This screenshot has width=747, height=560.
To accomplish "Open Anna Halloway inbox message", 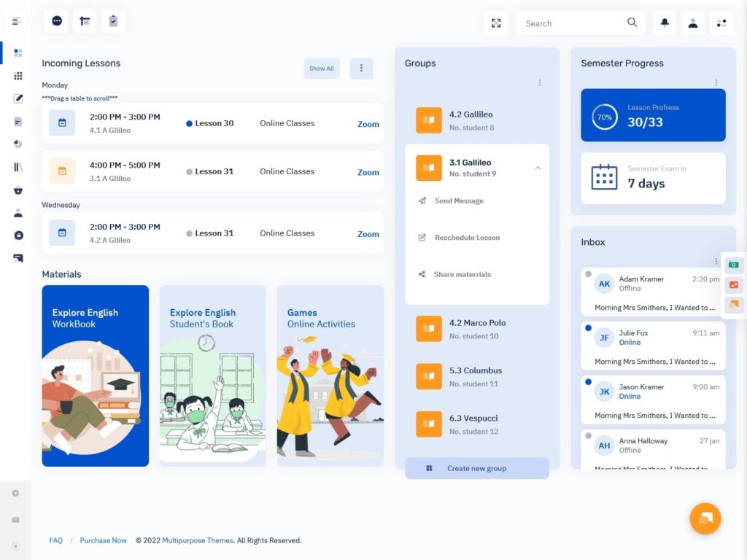I will point(653,449).
